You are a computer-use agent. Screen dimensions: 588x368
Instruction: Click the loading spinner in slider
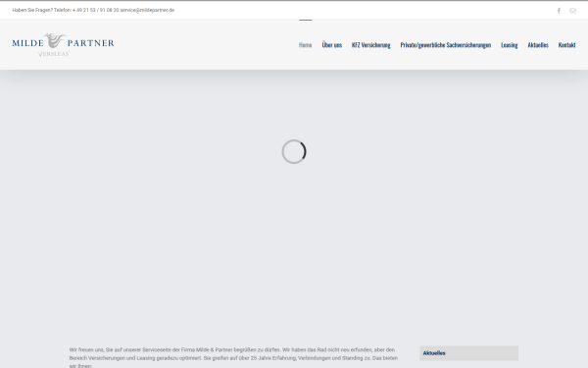pos(294,152)
